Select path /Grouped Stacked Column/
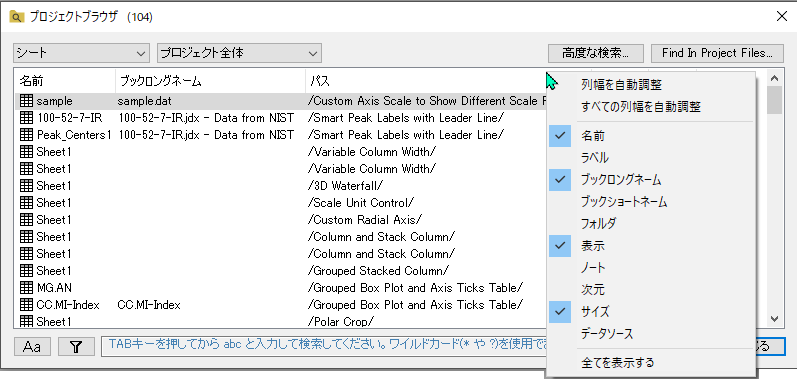This screenshot has height=379, width=797. [x=378, y=271]
